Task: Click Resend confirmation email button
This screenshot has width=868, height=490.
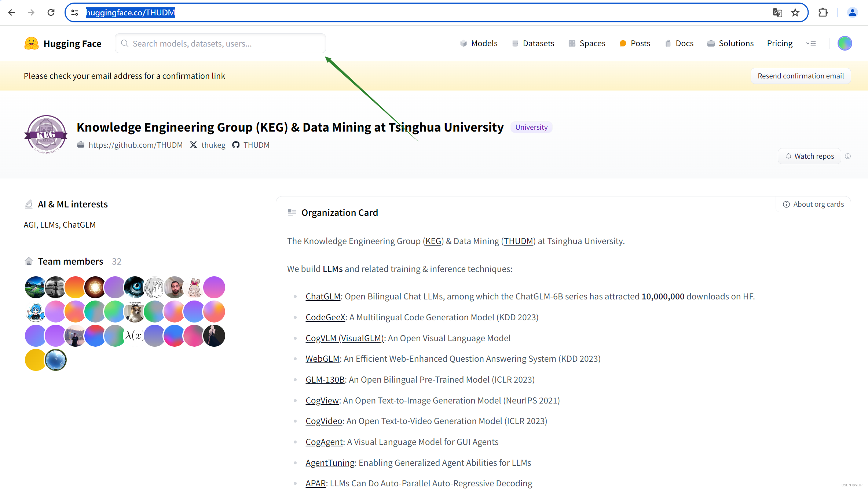Action: coord(801,76)
